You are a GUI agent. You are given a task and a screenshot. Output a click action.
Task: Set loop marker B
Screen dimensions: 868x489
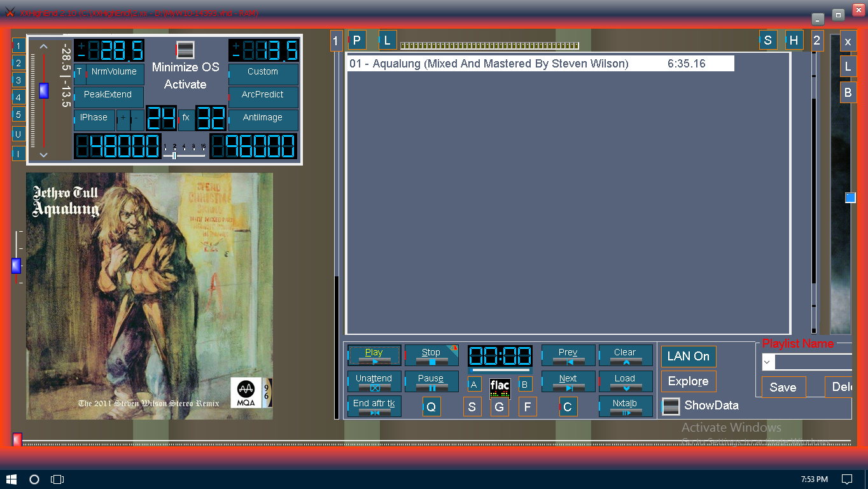[x=526, y=384]
